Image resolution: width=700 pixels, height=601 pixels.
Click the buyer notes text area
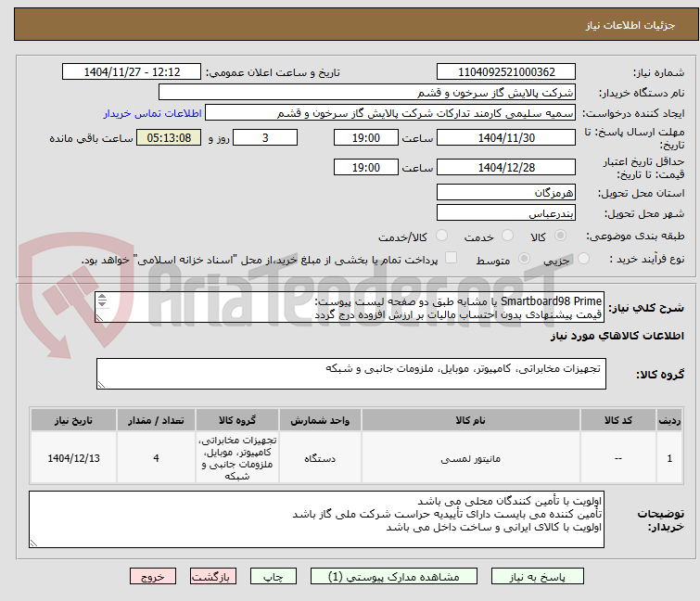point(316,519)
